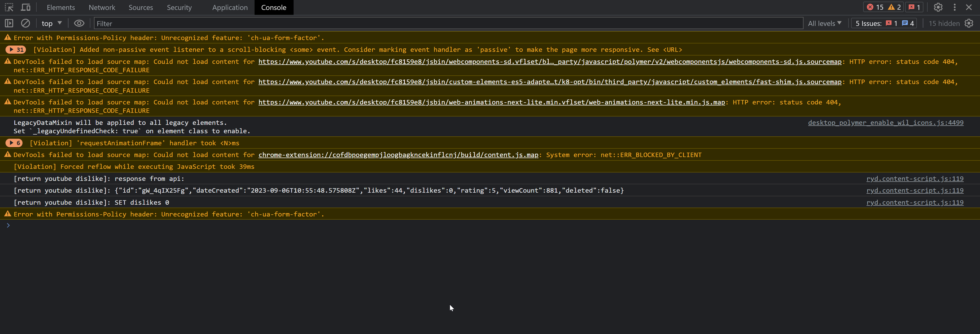This screenshot has width=980, height=334.
Task: Expand the scroll-blocking violation group of 31
Action: [x=16, y=49]
